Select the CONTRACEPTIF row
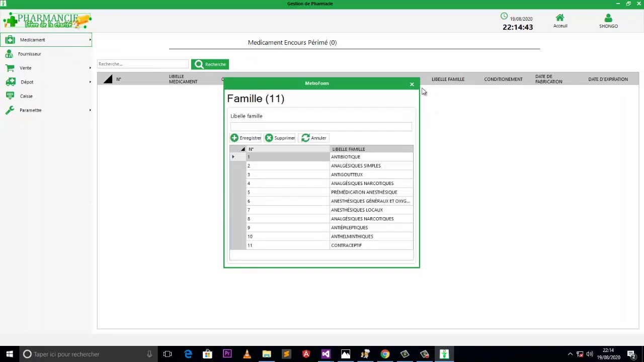The height and width of the screenshot is (362, 644). (321, 245)
